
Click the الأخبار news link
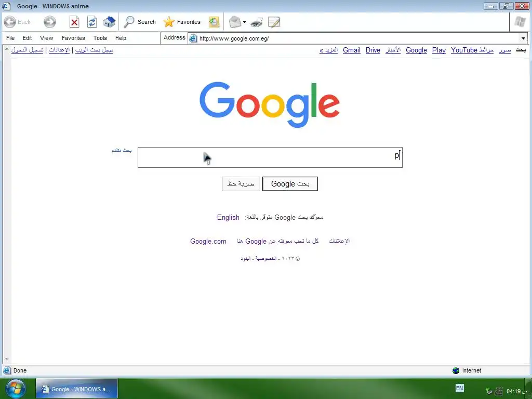393,50
